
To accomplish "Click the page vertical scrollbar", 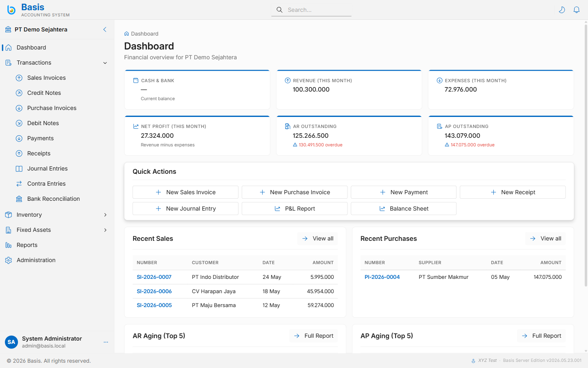I will (x=586, y=155).
